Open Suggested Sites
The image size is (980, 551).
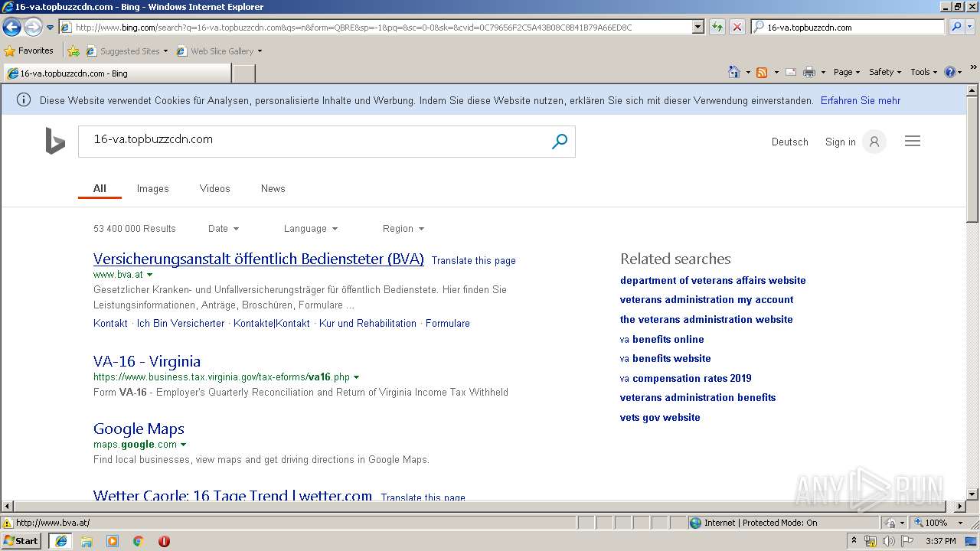coord(126,51)
